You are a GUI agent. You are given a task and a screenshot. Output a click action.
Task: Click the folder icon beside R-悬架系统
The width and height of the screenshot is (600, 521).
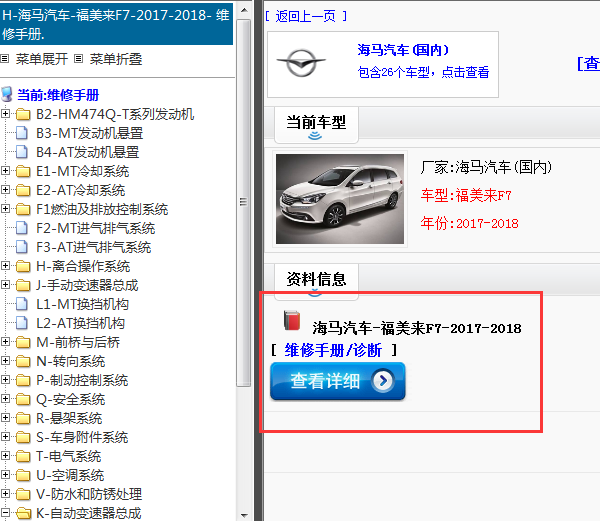click(x=23, y=418)
